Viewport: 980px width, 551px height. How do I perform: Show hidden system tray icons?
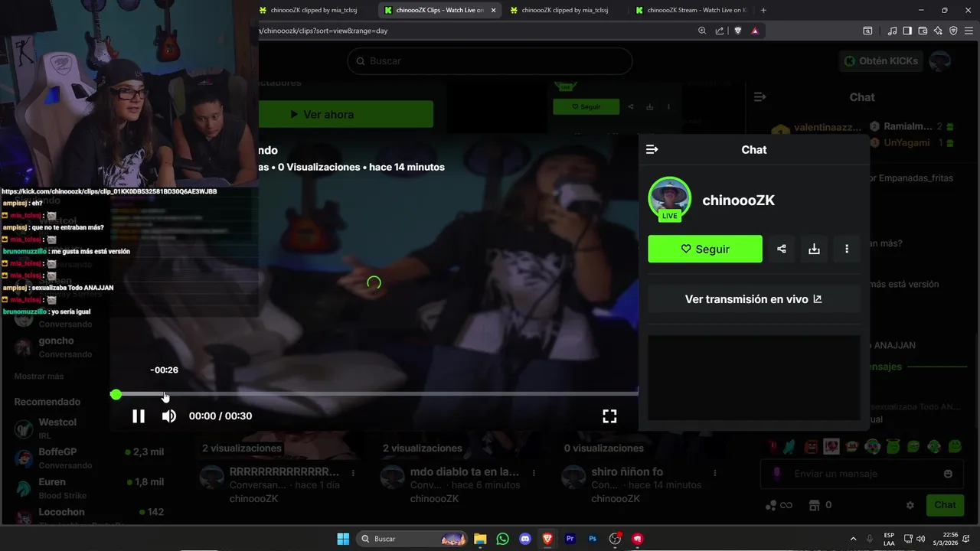[853, 539]
